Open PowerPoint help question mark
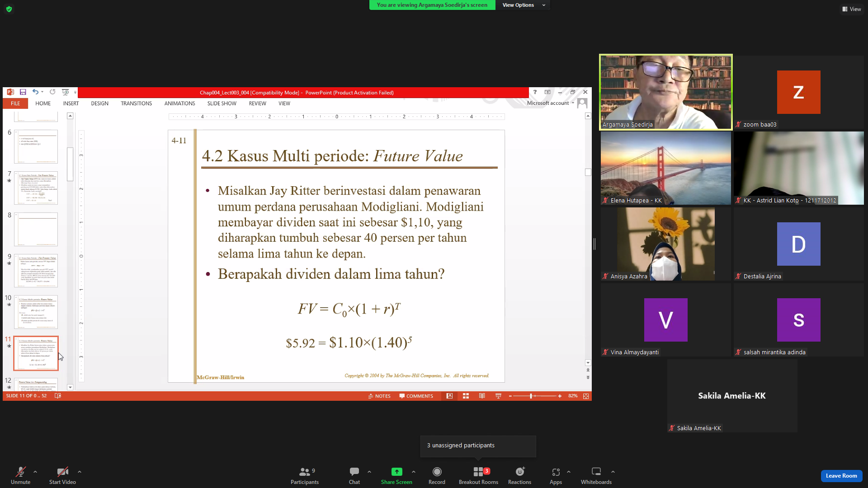This screenshot has height=488, width=868. 535,92
